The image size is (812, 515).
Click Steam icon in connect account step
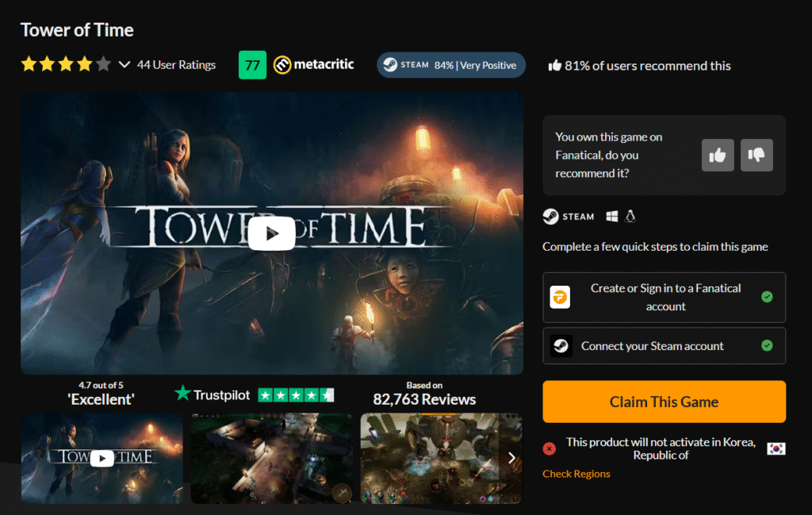(x=561, y=345)
